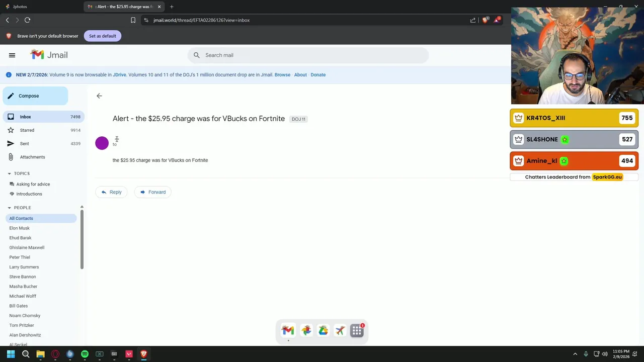Click the up arrow of the contacts scrollbar
The width and height of the screenshot is (644, 362).
82,207
